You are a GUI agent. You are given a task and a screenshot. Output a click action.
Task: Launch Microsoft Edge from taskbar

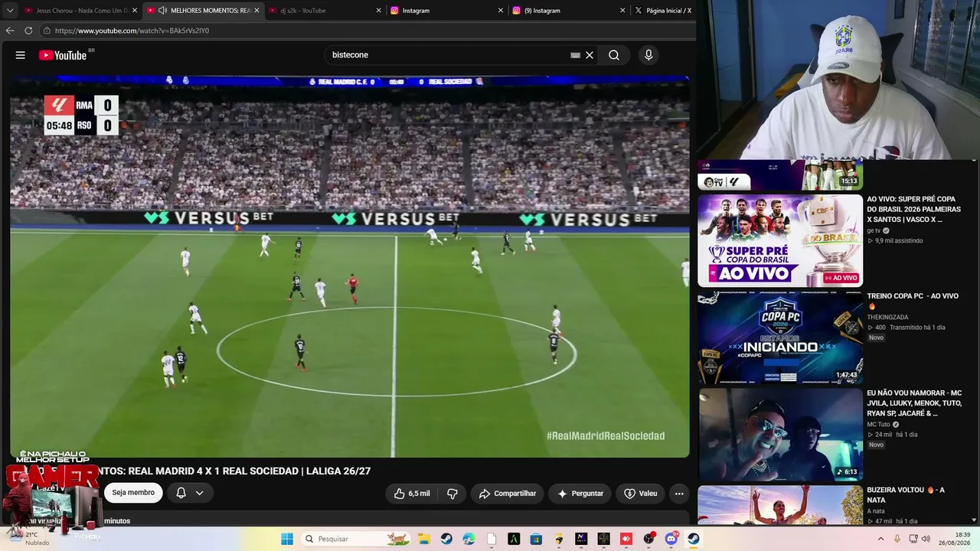[469, 539]
